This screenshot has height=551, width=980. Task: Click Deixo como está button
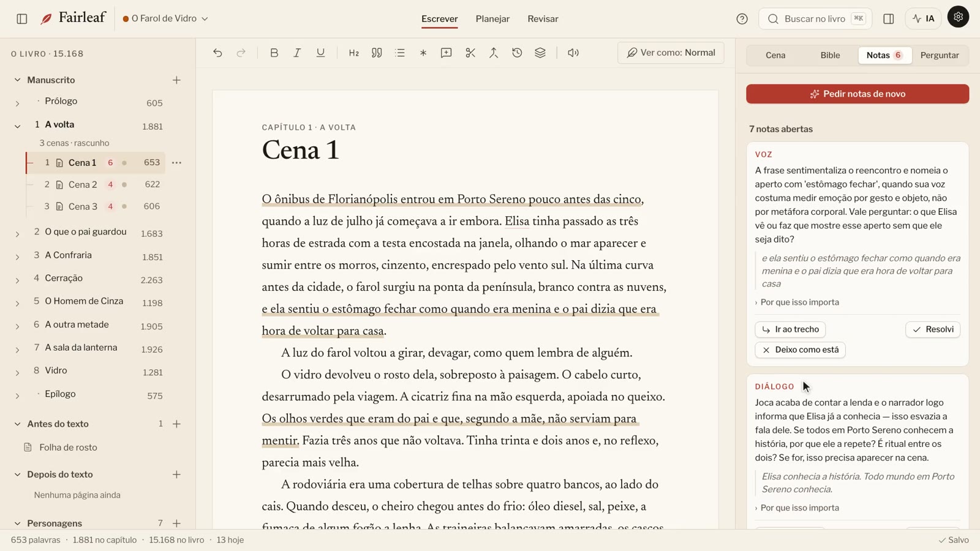click(800, 350)
